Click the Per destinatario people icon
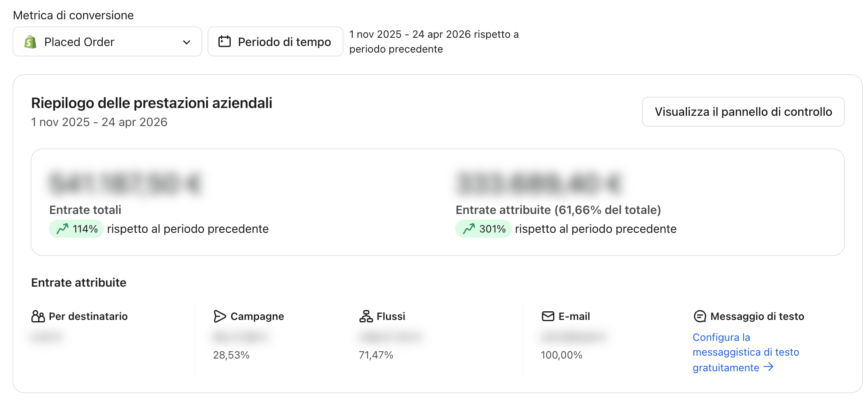Screen dimensions: 868x400 pos(38,316)
